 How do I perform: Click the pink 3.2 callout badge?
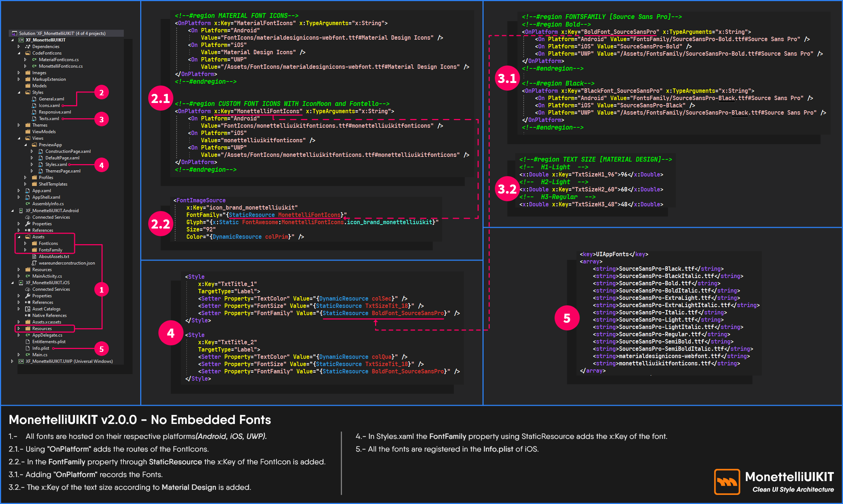[507, 189]
